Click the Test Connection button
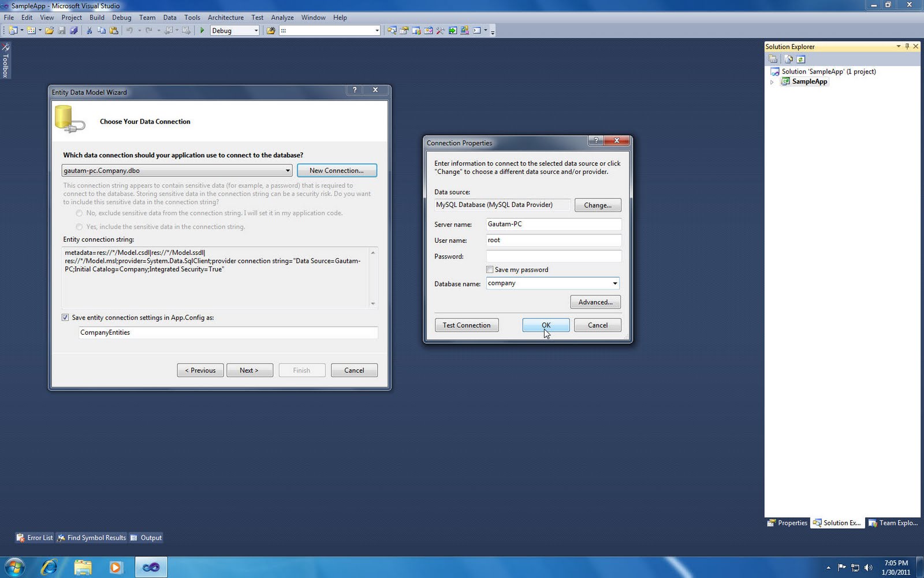 pos(466,325)
